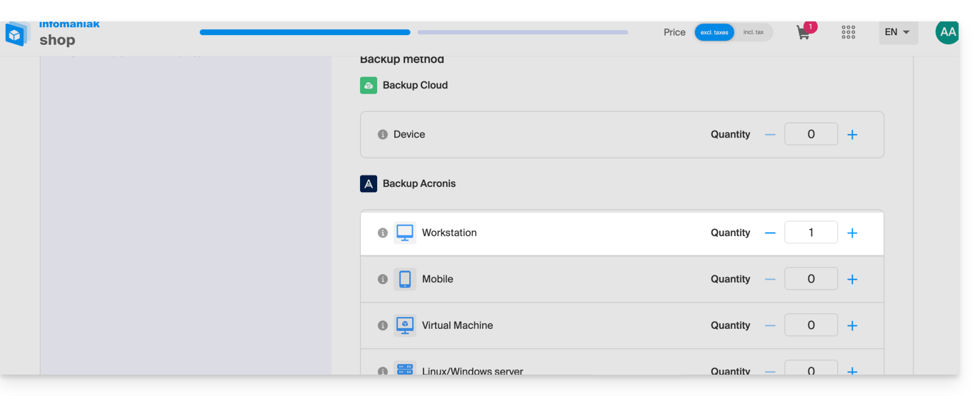Increase Virtual Machine quantity with plus

pos(852,326)
